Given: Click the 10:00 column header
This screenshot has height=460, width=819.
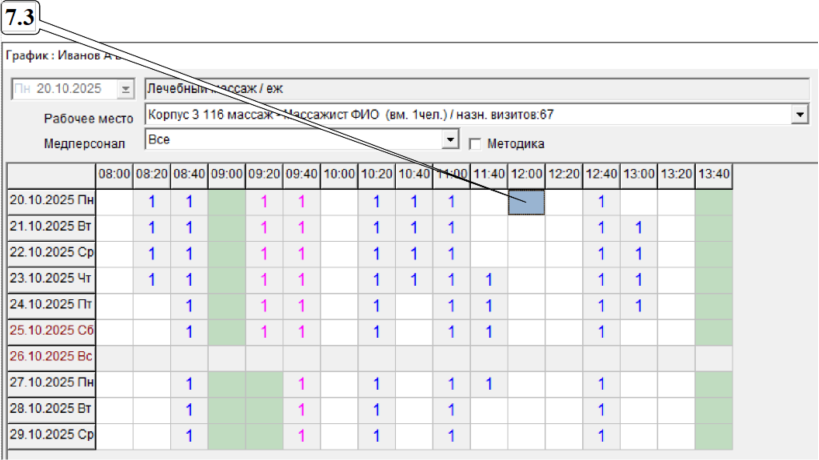Looking at the screenshot, I should click(339, 174).
